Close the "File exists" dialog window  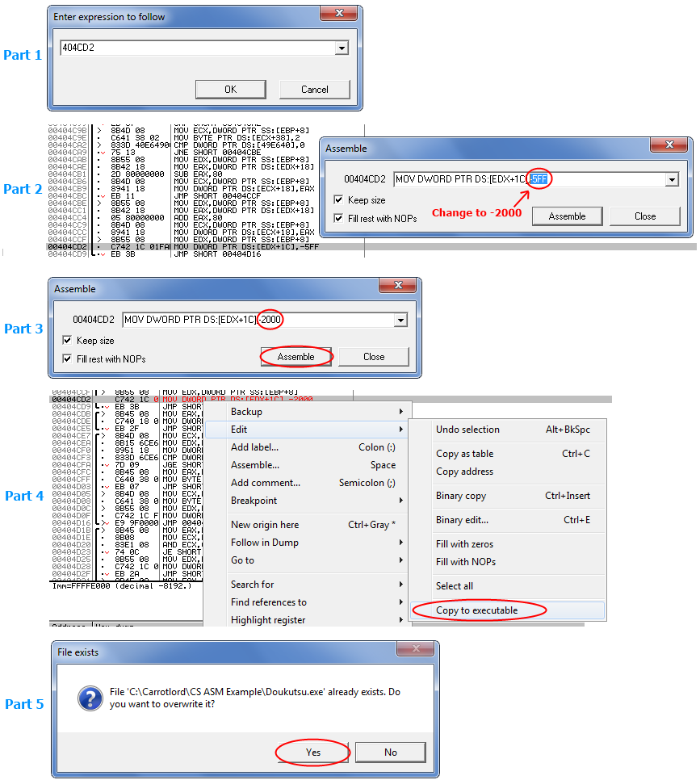[x=416, y=650]
